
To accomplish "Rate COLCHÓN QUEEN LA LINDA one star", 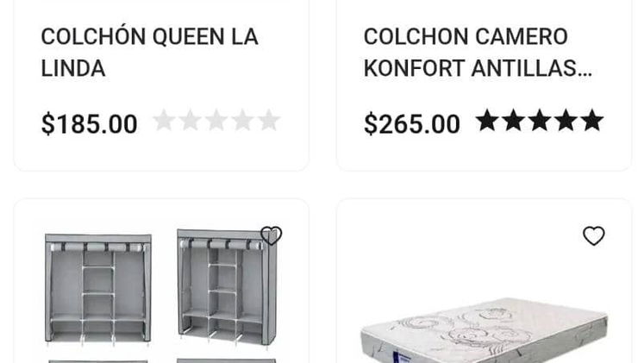I will pos(164,121).
